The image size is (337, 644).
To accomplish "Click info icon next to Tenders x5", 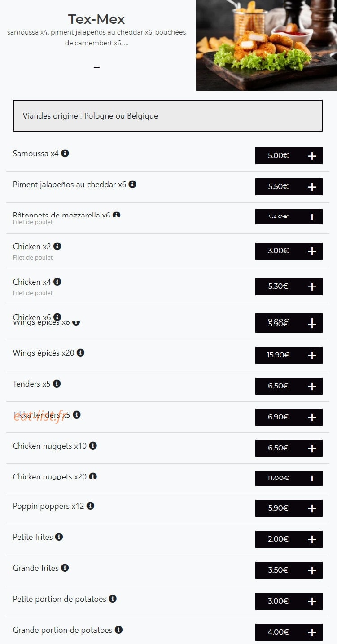I will click(57, 384).
